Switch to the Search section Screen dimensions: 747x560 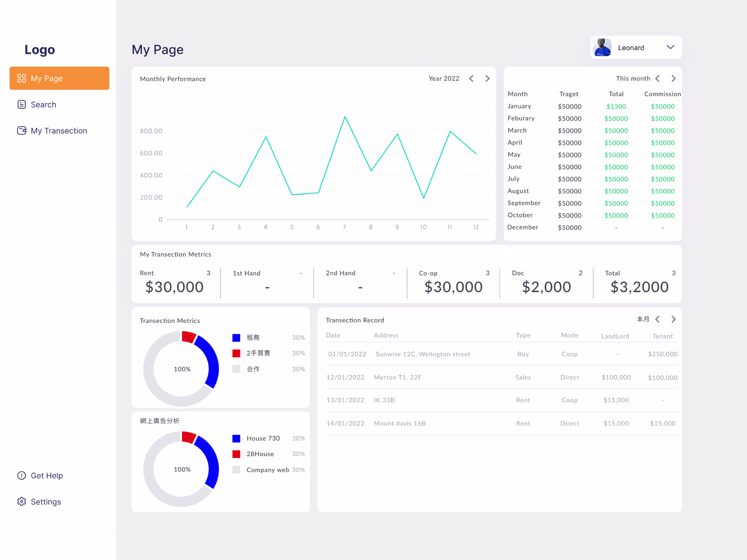click(x=43, y=104)
